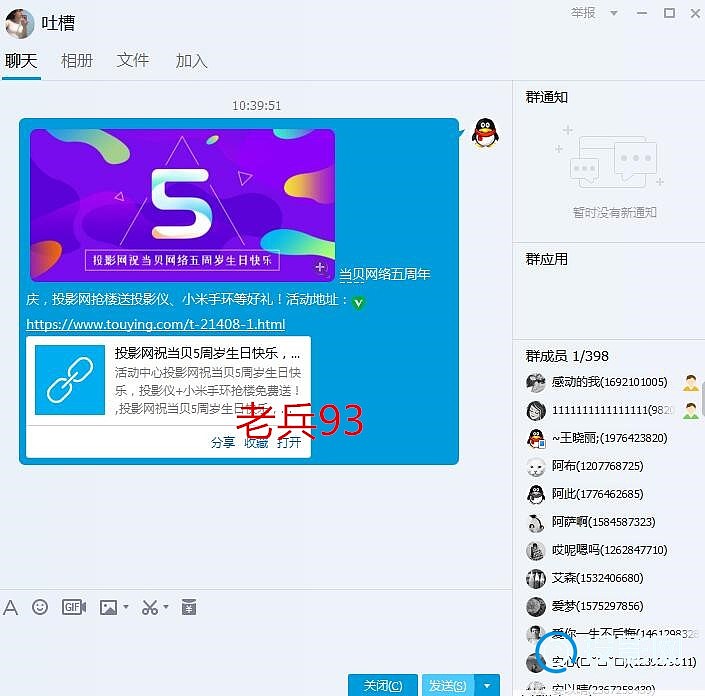Expand the picture options arrow
The width and height of the screenshot is (705, 696).
coord(126,607)
